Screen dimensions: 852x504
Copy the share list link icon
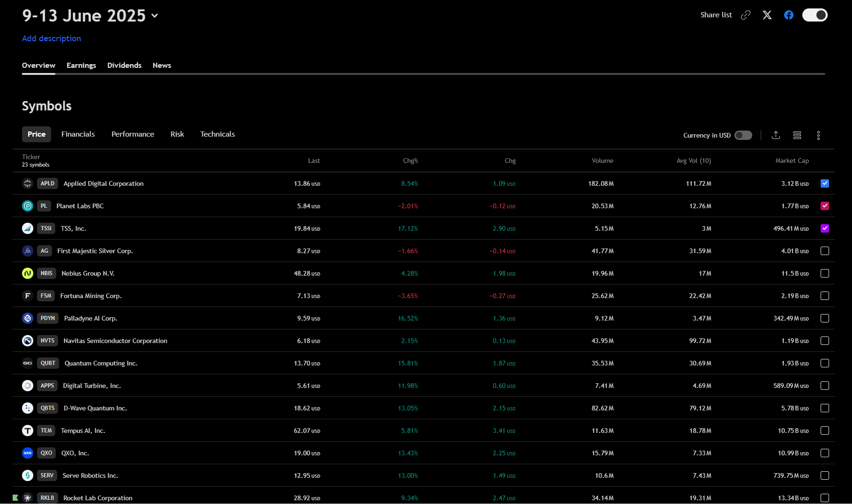click(745, 15)
